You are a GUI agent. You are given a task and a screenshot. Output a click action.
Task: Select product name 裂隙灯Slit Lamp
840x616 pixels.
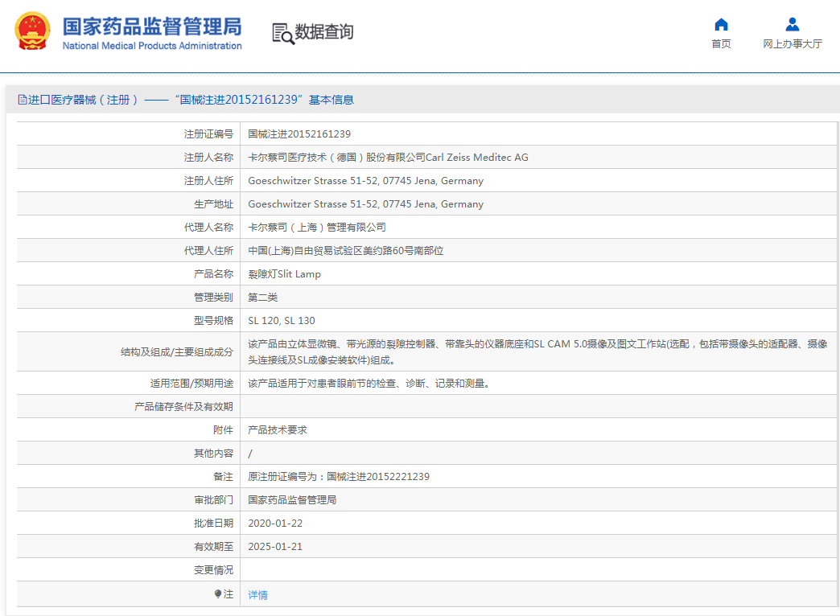tap(285, 274)
